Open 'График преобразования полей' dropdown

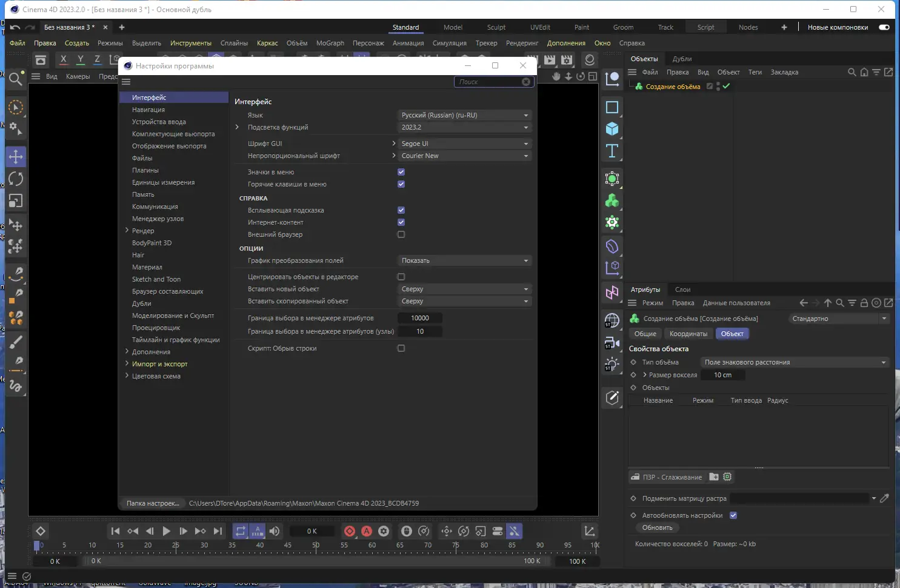pyautogui.click(x=465, y=260)
